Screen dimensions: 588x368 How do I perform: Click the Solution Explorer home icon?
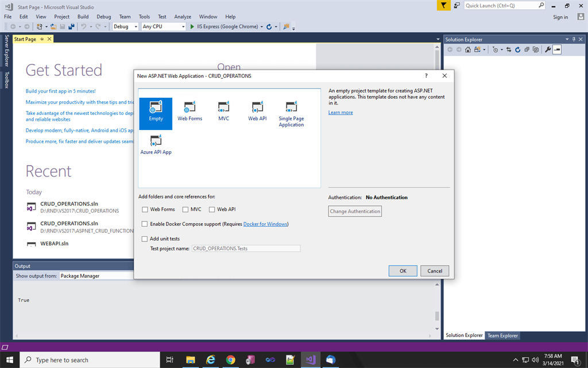(468, 49)
